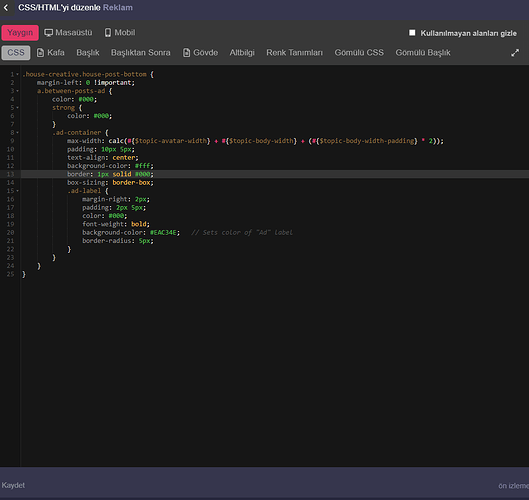Collapse code fold at line 5

pyautogui.click(x=18, y=108)
